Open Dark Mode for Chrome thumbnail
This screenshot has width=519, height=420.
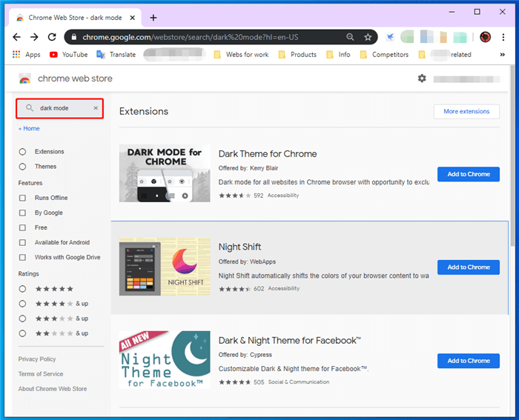tap(165, 173)
